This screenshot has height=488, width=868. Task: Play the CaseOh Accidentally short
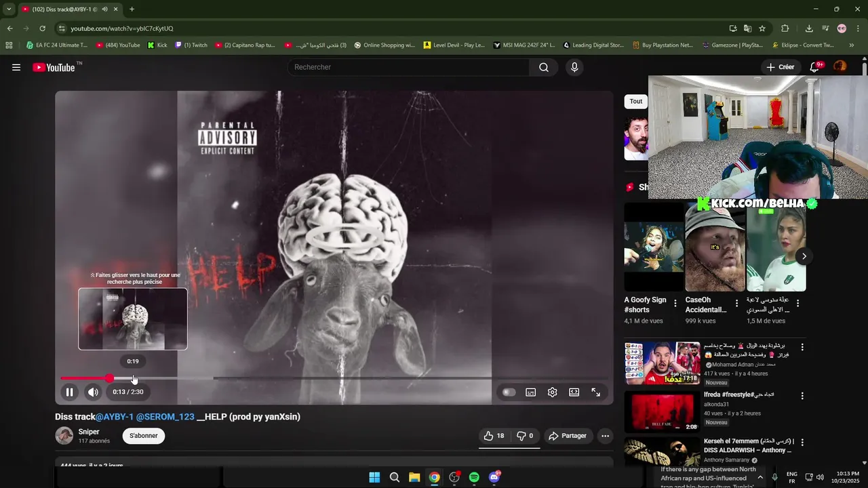tap(715, 247)
